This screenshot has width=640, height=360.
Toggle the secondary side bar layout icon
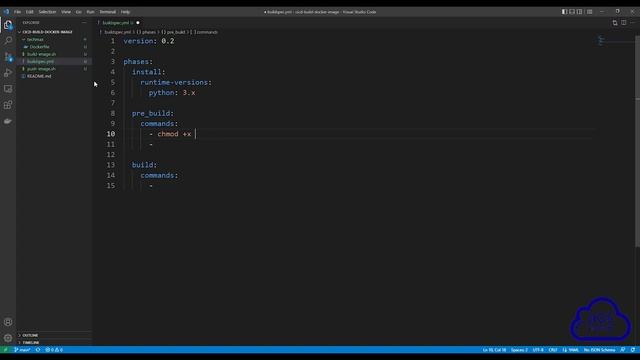pos(580,12)
